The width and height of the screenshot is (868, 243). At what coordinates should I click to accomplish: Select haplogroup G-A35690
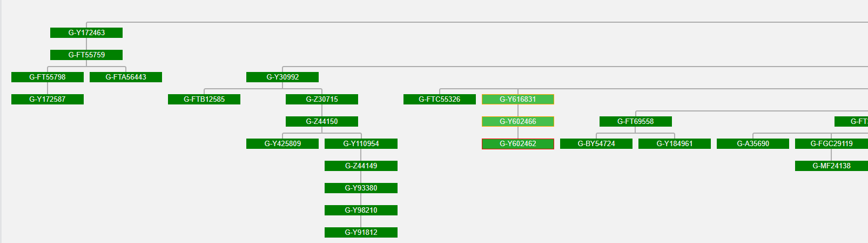tap(753, 144)
